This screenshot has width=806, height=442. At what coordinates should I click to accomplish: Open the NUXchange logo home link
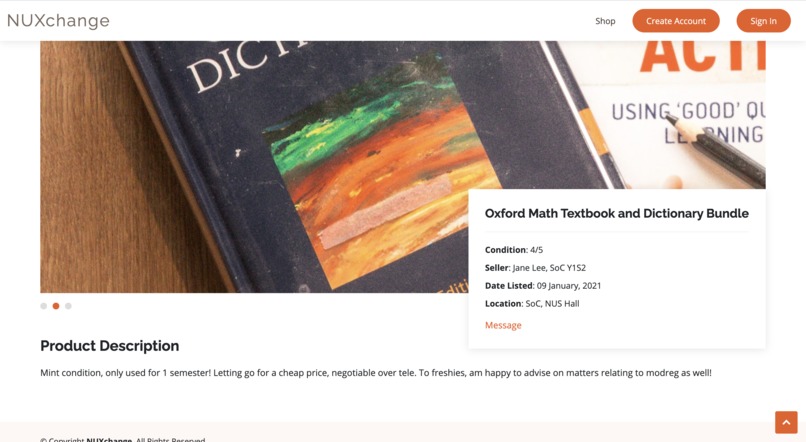pos(58,21)
